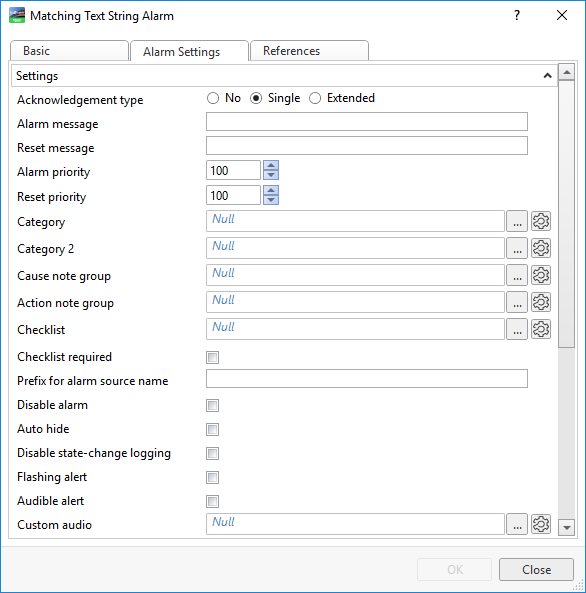The height and width of the screenshot is (593, 586).
Task: Click the Reset priority value field
Action: click(233, 195)
